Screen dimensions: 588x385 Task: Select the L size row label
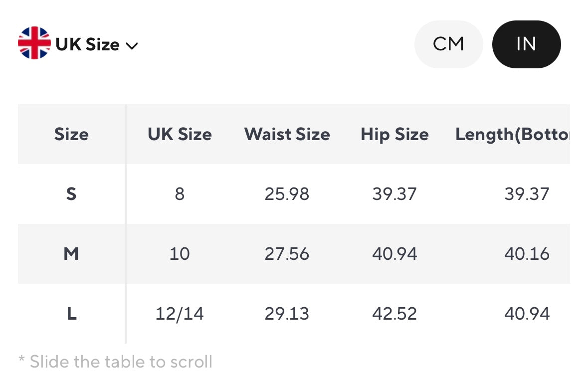pyautogui.click(x=71, y=314)
